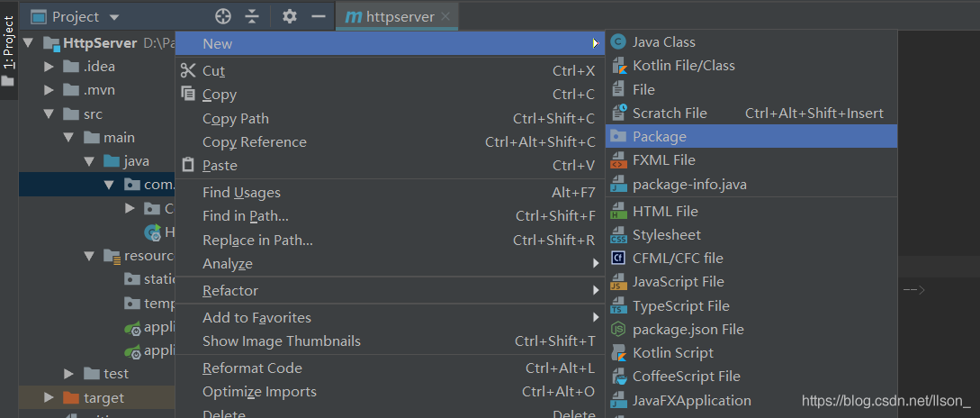Open Project panel settings gear
Viewport: 980px width, 418px height.
coord(289,16)
